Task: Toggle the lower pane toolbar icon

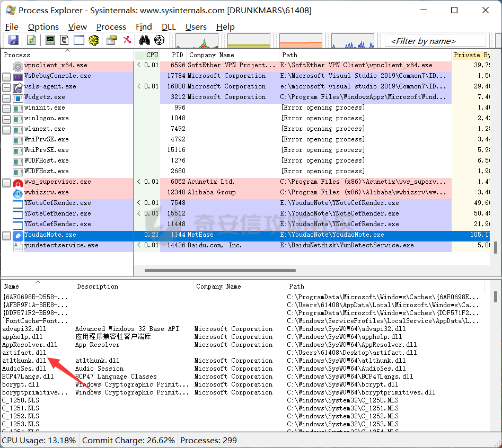Action: tap(79, 40)
